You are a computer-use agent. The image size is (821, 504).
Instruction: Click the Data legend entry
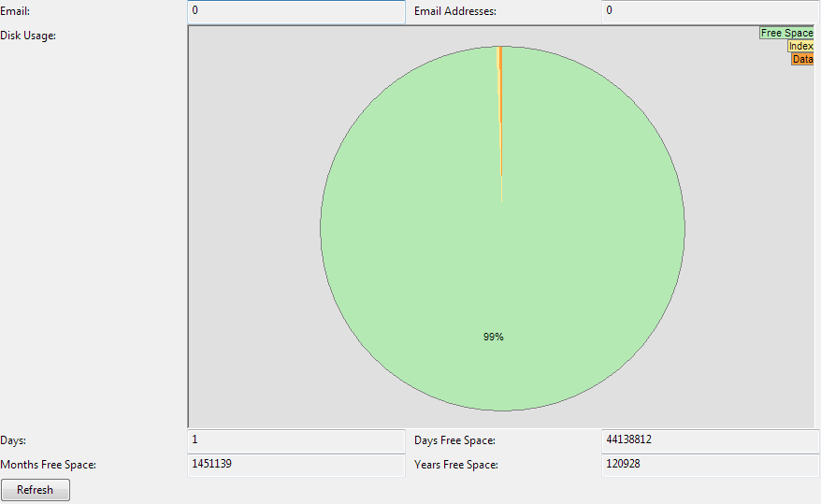[802, 59]
